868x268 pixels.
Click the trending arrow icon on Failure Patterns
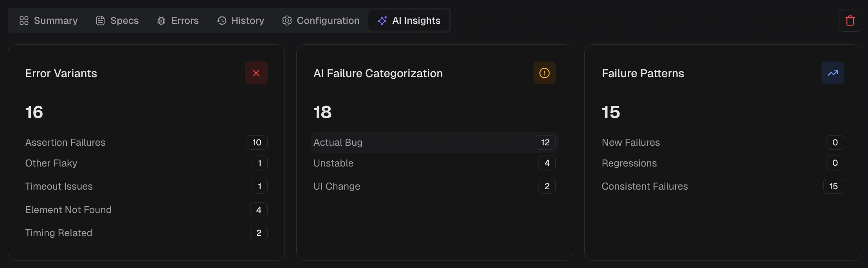[x=832, y=73]
